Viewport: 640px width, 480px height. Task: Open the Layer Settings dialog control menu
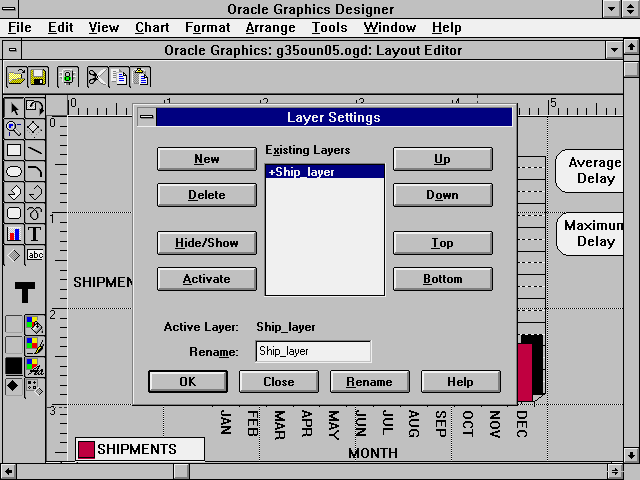point(146,117)
